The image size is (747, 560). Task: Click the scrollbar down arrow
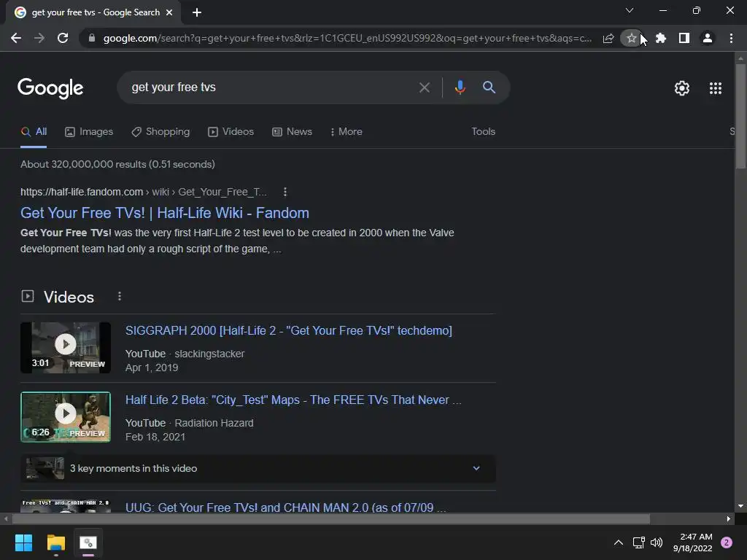tap(740, 506)
